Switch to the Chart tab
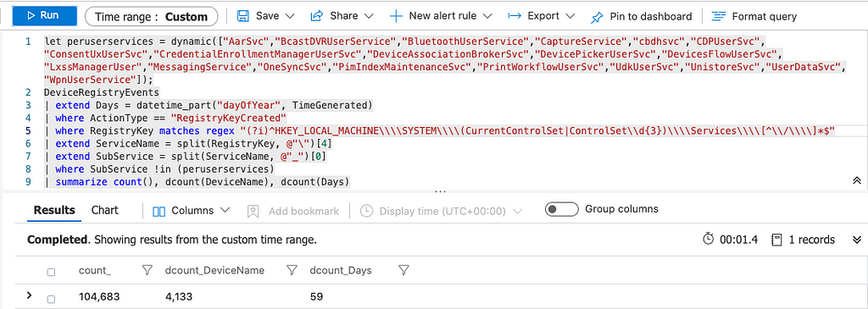 pyautogui.click(x=104, y=210)
